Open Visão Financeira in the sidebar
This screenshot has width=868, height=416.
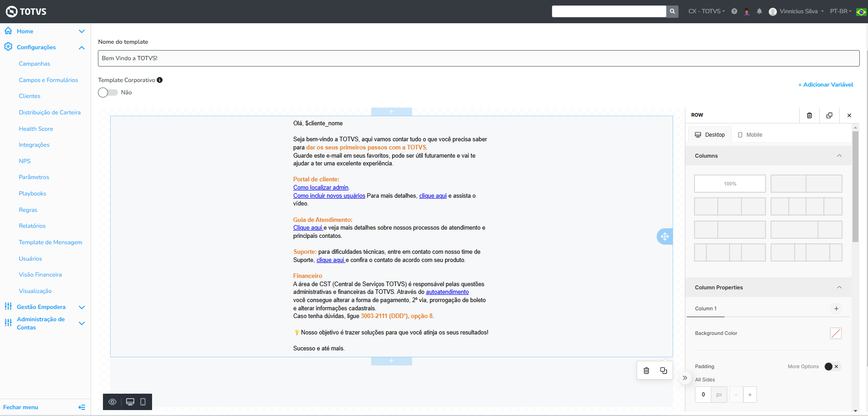(x=40, y=275)
